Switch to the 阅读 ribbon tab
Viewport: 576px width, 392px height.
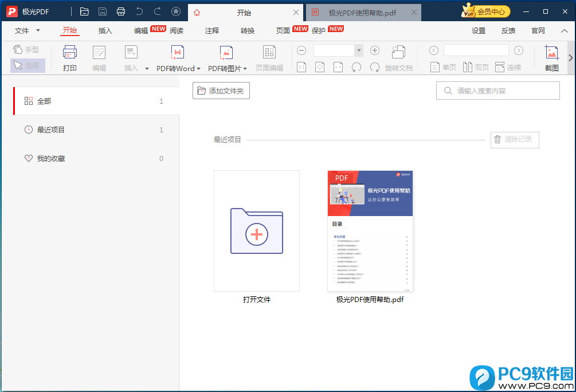pos(177,31)
